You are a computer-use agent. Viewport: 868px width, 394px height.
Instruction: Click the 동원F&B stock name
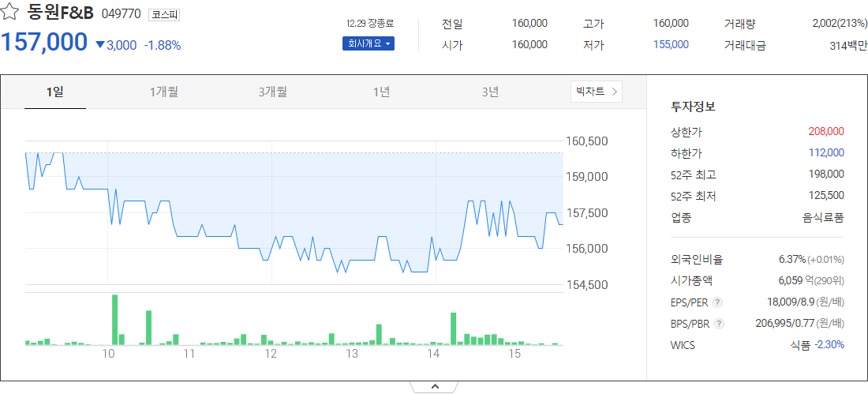(60, 13)
